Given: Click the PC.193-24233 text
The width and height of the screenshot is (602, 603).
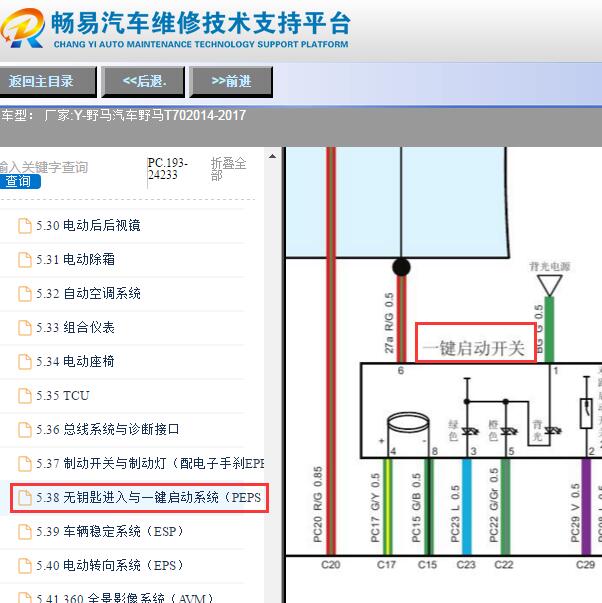Looking at the screenshot, I should coord(168,169).
